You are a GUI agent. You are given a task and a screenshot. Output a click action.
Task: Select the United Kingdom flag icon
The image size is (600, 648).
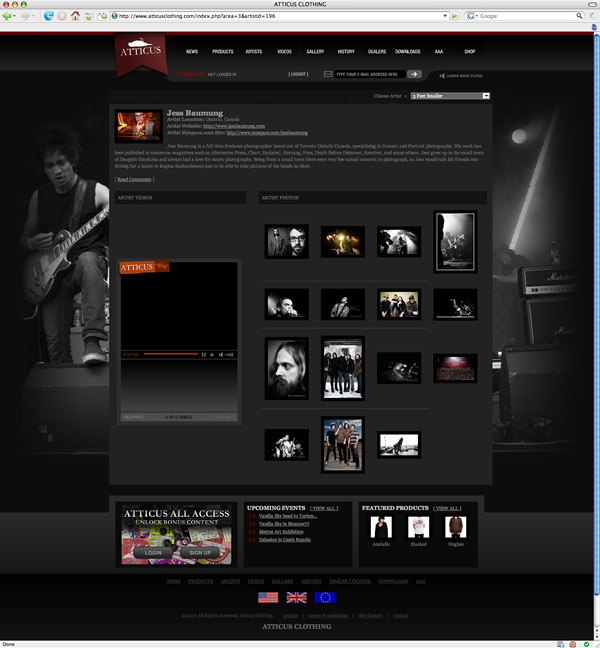point(297,597)
